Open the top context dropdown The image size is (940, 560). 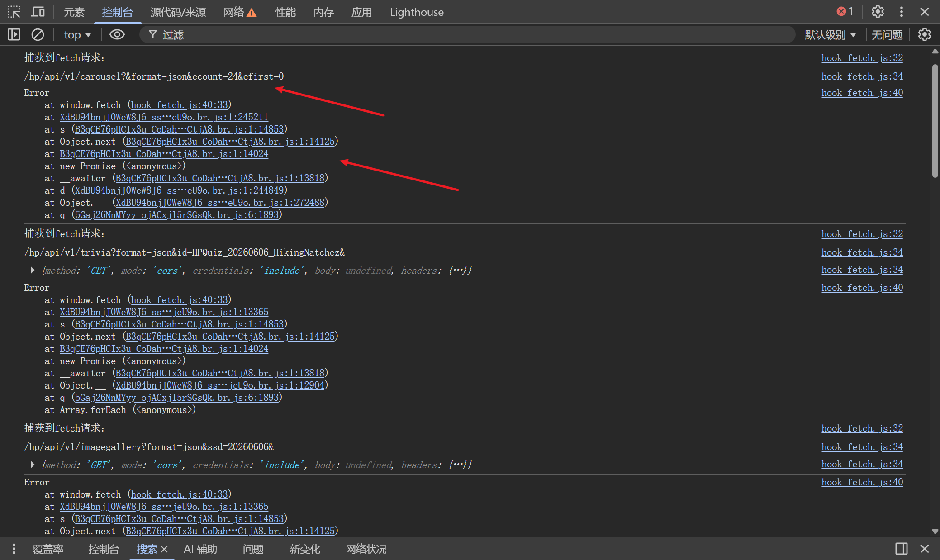coord(77,35)
